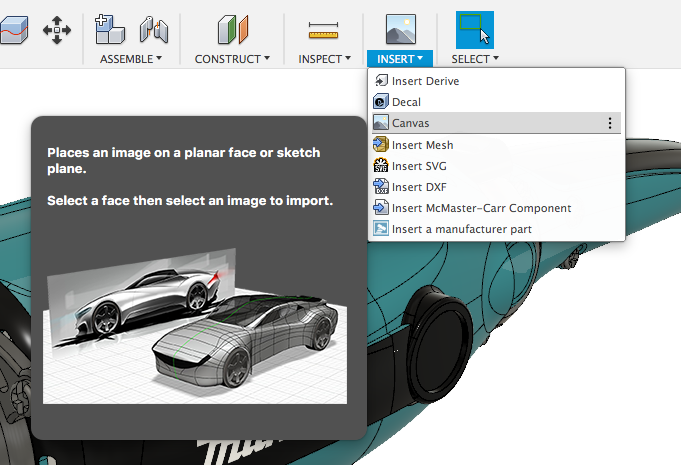This screenshot has height=465, width=681.
Task: Choose Insert Mesh from the Insert menu
Action: tap(422, 145)
